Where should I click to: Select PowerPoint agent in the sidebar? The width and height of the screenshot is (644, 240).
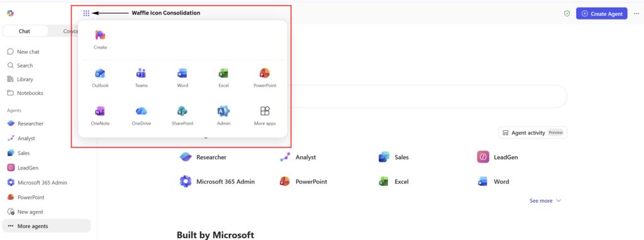coord(25,197)
